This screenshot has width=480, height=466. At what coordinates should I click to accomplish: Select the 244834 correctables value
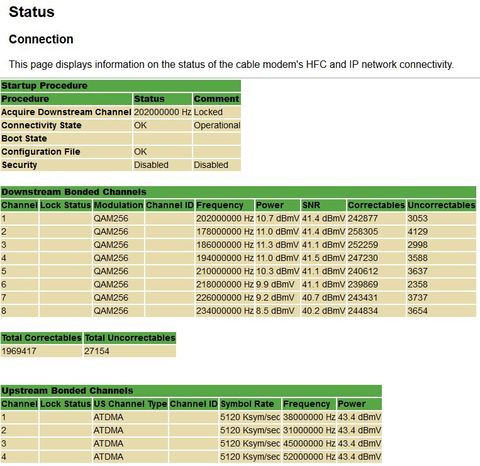click(x=363, y=311)
